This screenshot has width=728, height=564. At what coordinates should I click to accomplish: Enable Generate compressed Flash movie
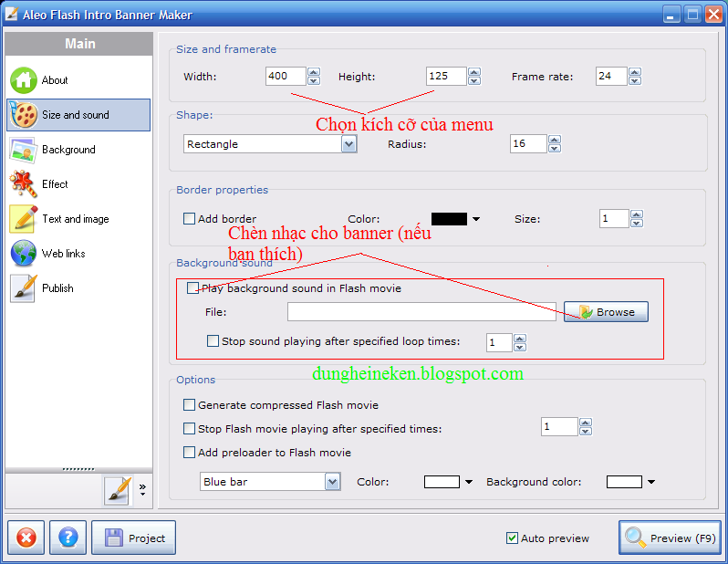coord(189,405)
